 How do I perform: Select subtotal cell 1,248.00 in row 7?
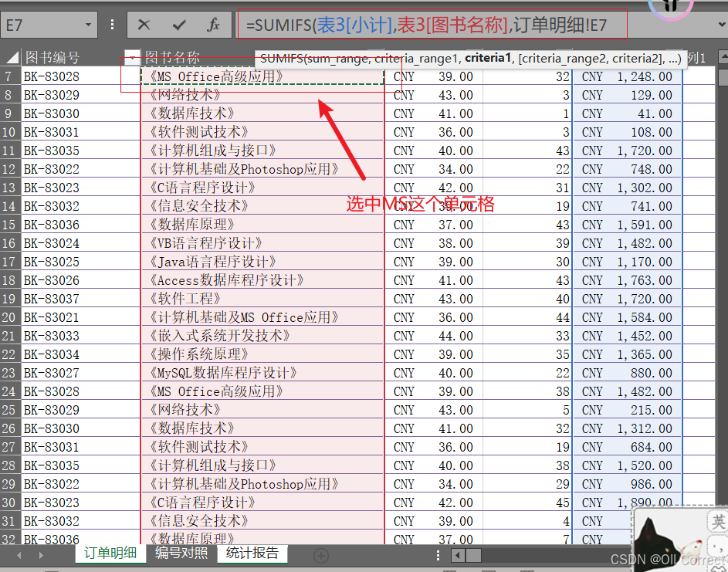click(x=627, y=76)
